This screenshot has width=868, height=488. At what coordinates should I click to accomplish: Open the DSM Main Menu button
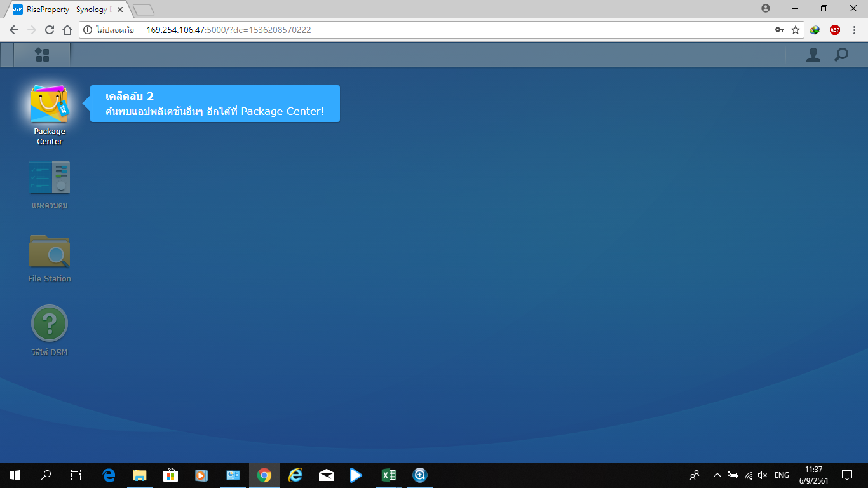pyautogui.click(x=42, y=55)
